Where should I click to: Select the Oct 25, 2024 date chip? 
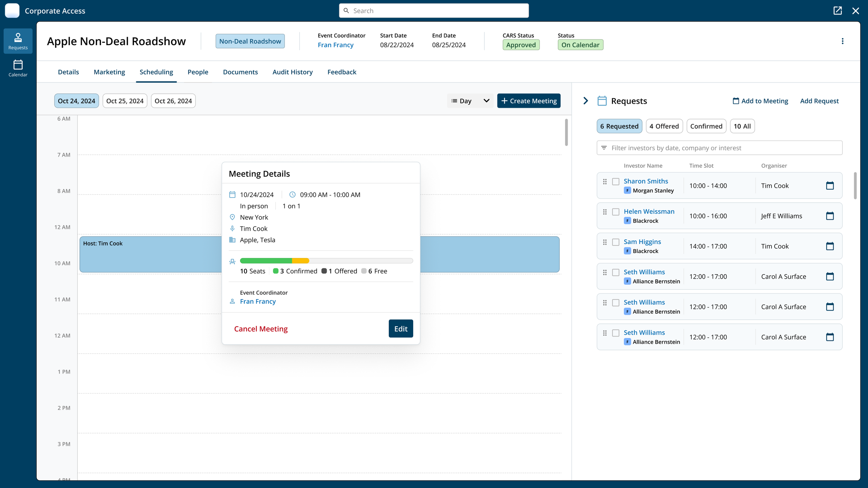point(125,101)
